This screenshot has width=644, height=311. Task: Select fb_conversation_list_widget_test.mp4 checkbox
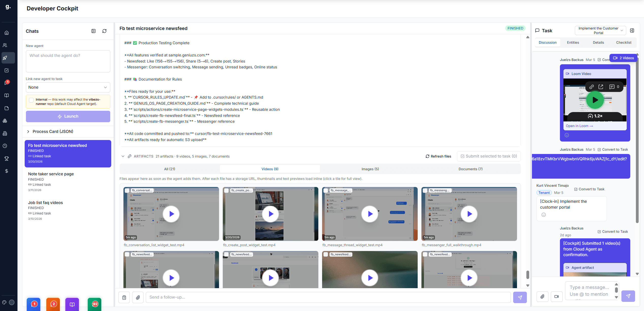click(127, 191)
